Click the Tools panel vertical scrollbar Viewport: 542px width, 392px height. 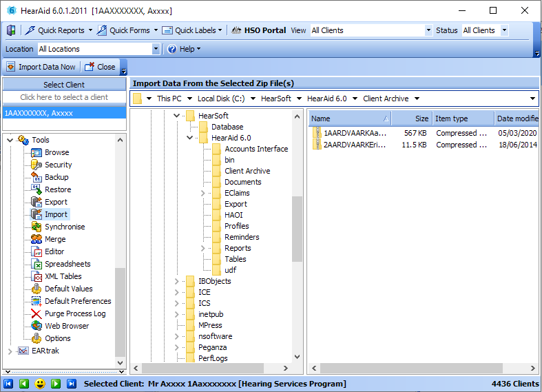click(x=120, y=312)
